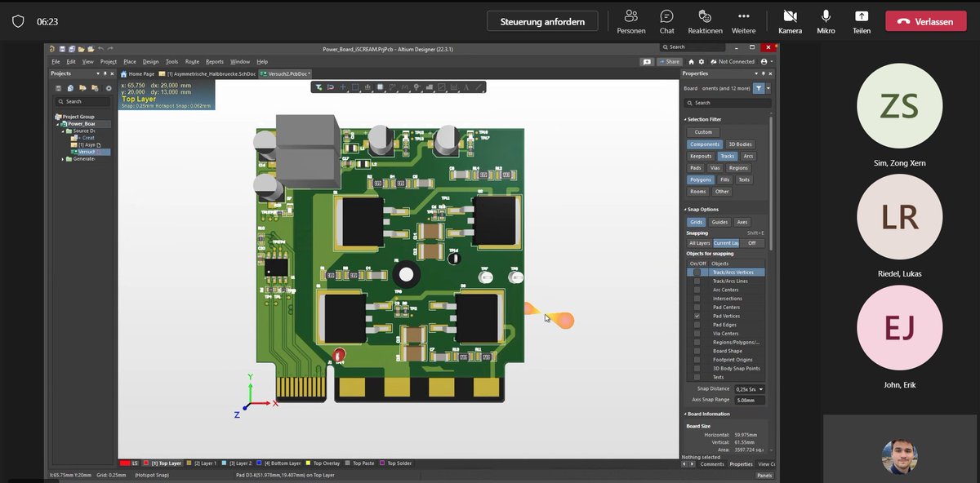Image resolution: width=980 pixels, height=483 pixels.
Task: Click the pin icon on the Projects panel
Action: (105, 73)
